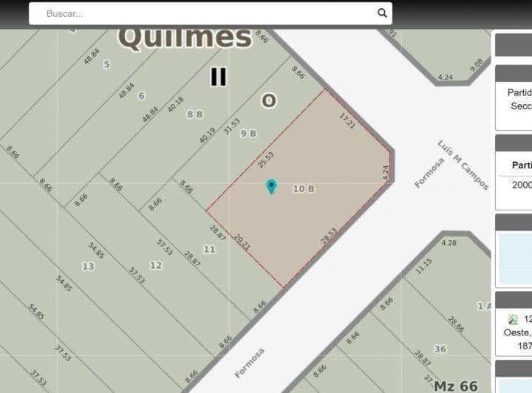The image size is (532, 393).
Task: Click the '31.53' measurement
Action: click(232, 126)
